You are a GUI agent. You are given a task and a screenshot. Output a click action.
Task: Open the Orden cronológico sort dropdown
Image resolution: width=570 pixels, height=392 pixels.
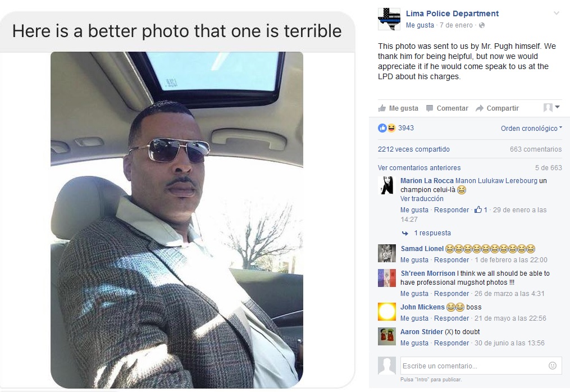(x=531, y=129)
